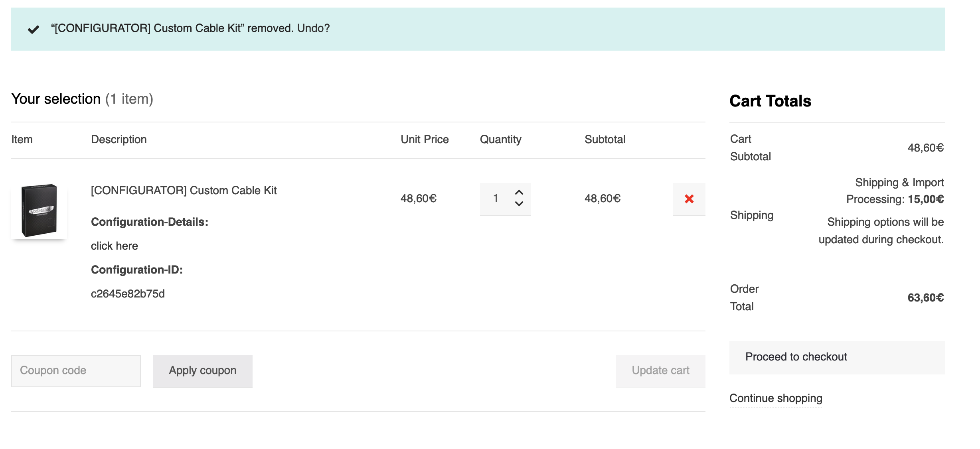Follow the Continue shopping link
The height and width of the screenshot is (449, 980).
[x=775, y=398]
